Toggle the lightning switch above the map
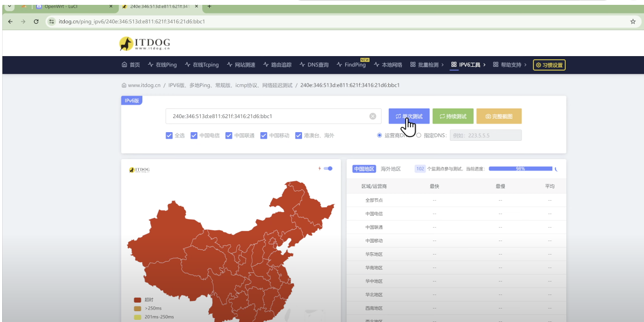644x322 pixels. point(327,169)
